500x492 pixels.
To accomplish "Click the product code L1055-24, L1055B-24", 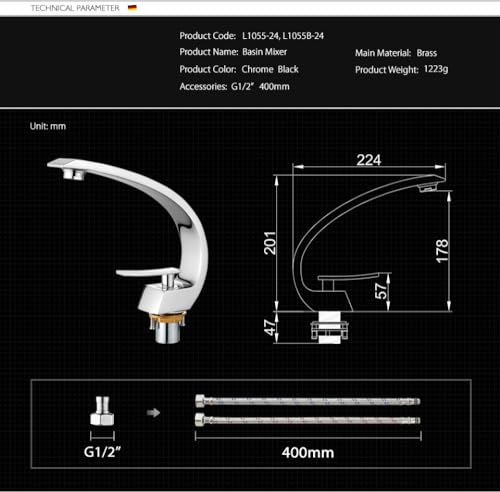I will [x=283, y=36].
